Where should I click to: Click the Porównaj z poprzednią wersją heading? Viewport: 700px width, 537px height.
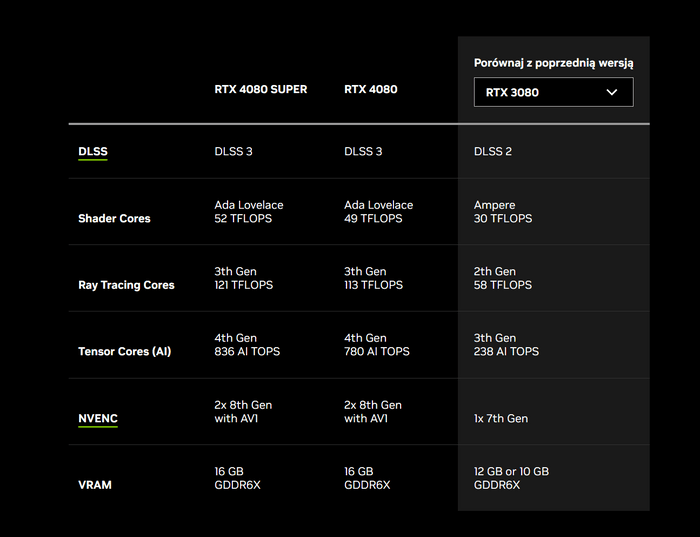(x=554, y=63)
